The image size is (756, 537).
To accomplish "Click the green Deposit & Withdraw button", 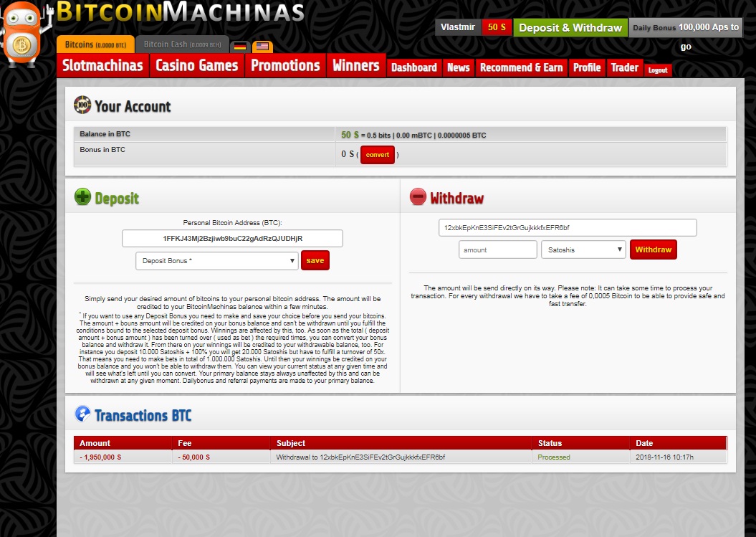I will pos(570,28).
